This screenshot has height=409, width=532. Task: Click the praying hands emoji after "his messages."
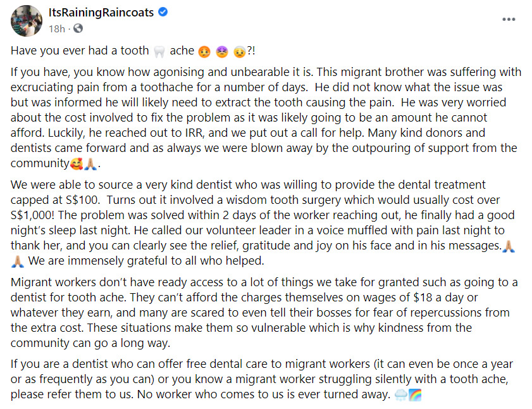(508, 245)
